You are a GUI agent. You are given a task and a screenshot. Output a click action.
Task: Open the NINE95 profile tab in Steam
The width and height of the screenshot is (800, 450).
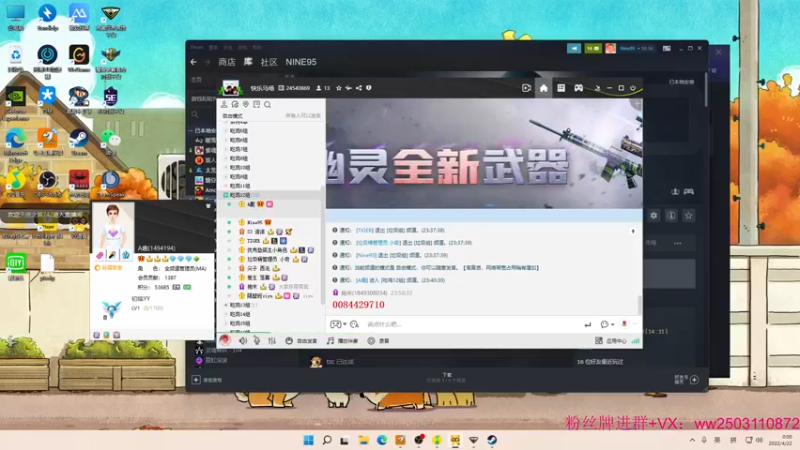301,62
